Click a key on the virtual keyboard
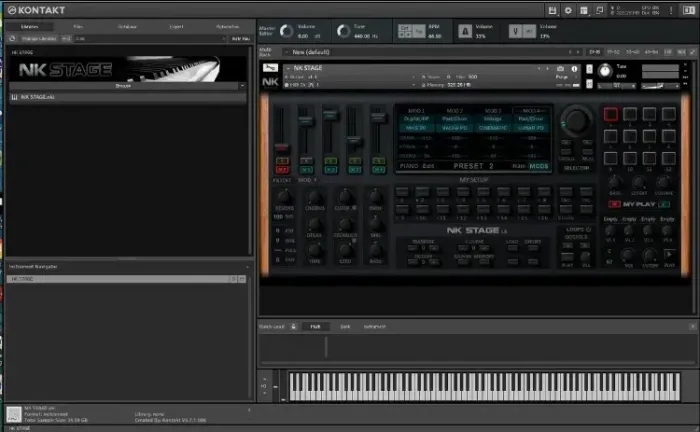Screen dimensions: 700x432 click(484, 386)
